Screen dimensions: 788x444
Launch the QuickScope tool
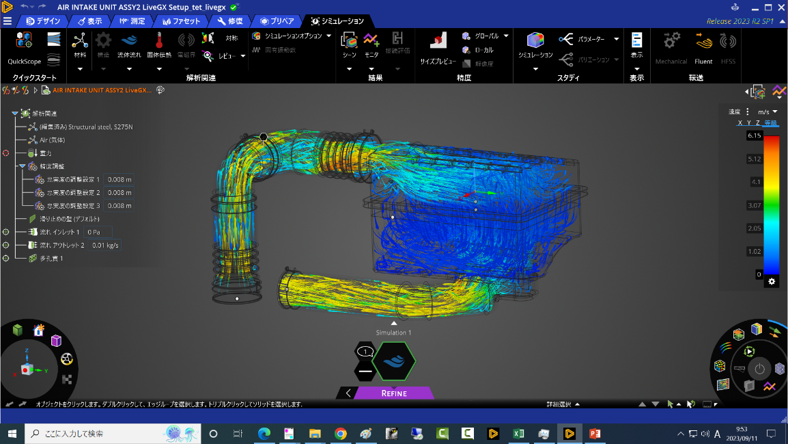pyautogui.click(x=24, y=48)
